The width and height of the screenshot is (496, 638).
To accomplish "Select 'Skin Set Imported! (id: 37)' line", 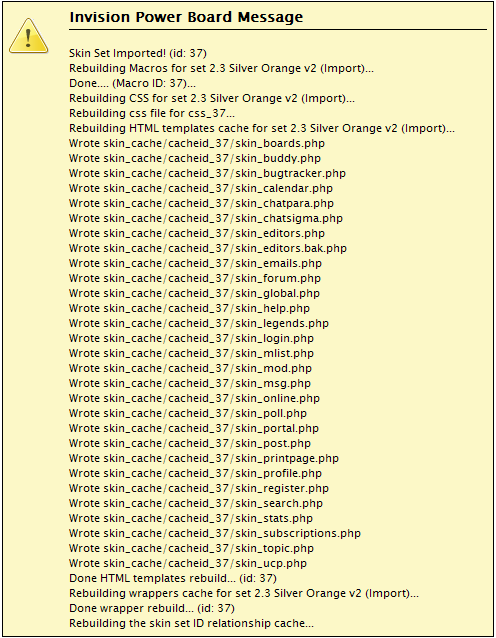I will coord(138,53).
